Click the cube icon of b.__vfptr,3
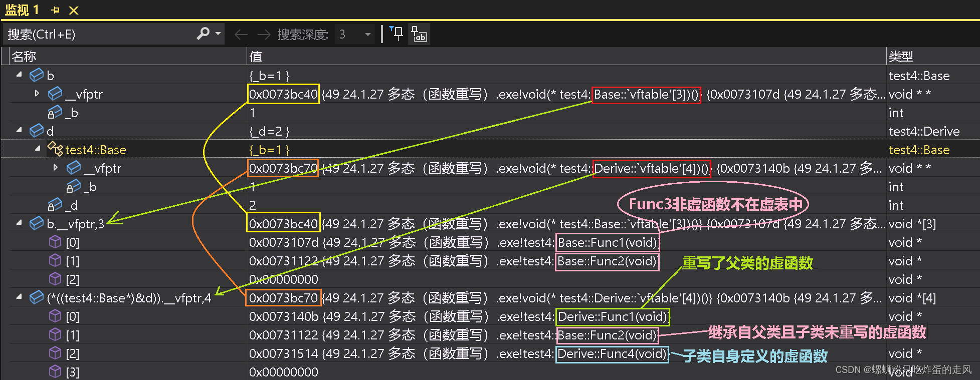 point(37,223)
